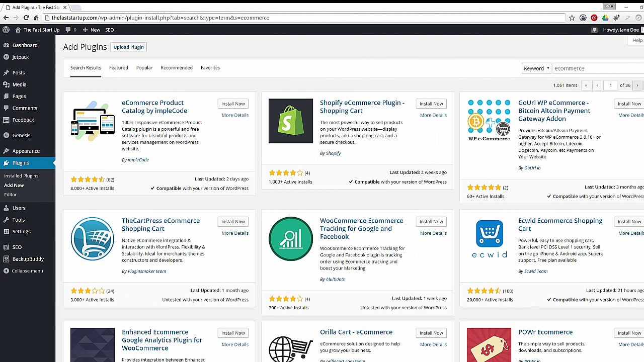The height and width of the screenshot is (362, 644).
Task: View More Details for Shopify plugin
Action: [x=433, y=115]
